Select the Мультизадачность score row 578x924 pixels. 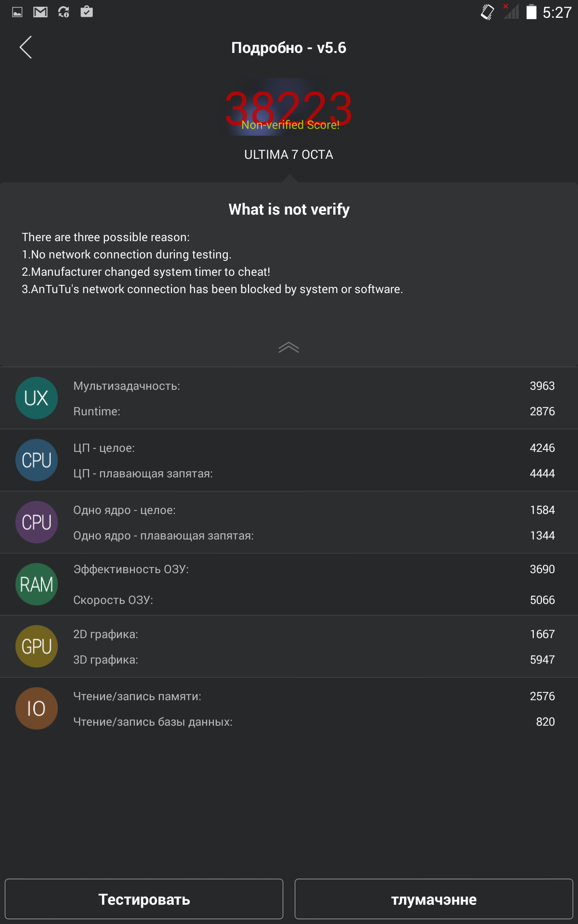313,386
